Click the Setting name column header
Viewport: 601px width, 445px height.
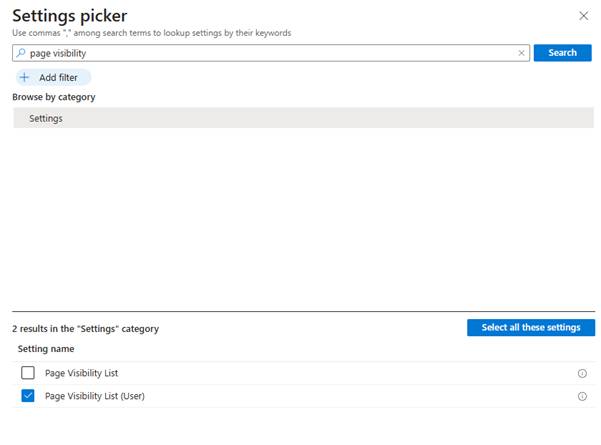click(45, 349)
